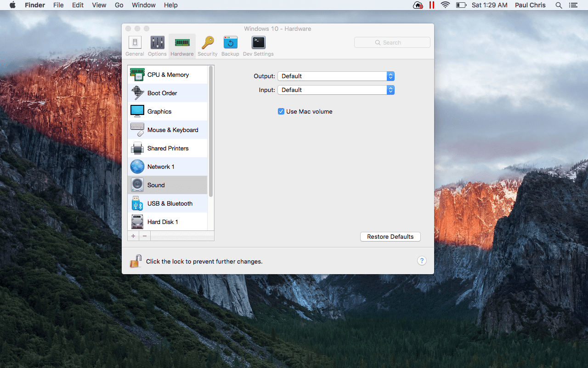Click the Wi-Fi status icon
Viewport: 588px width, 368px height.
445,5
